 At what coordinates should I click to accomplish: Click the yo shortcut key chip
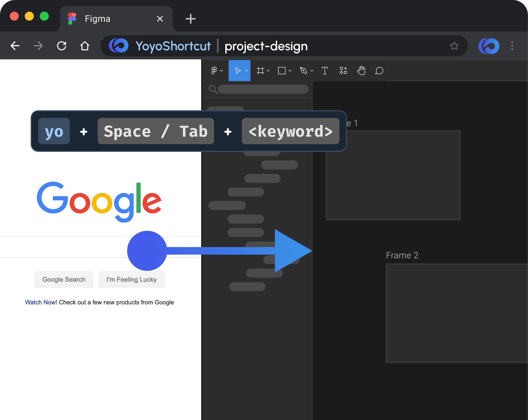pos(54,131)
